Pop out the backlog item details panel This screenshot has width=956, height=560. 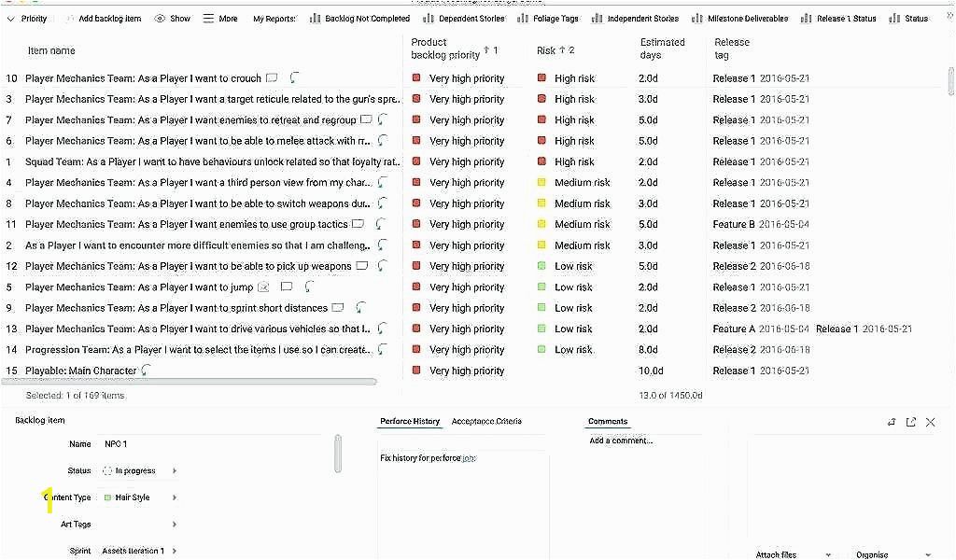click(911, 422)
